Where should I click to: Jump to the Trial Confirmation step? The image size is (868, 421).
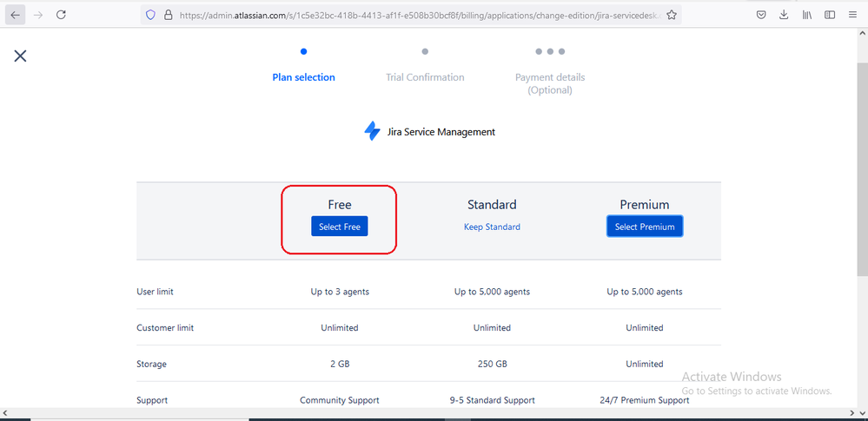pyautogui.click(x=425, y=77)
